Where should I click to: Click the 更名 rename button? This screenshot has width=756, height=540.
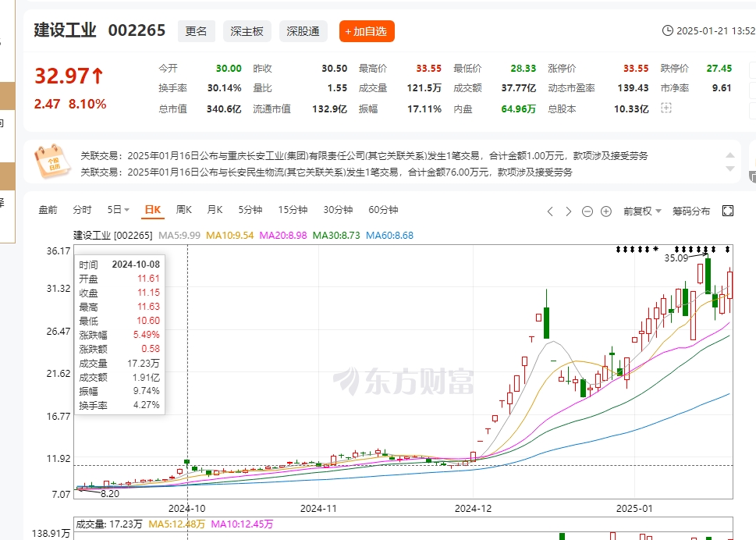pyautogui.click(x=197, y=31)
